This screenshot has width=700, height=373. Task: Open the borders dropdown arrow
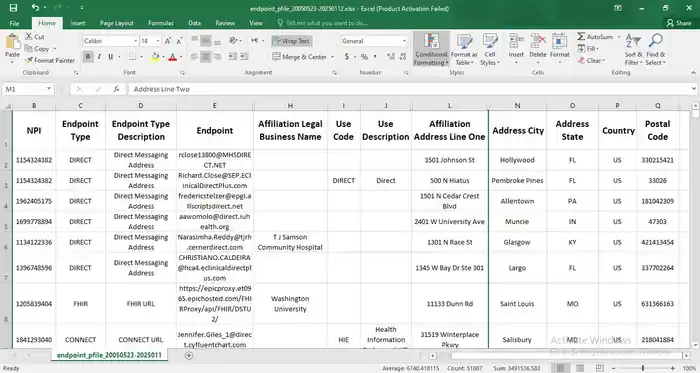(141, 57)
